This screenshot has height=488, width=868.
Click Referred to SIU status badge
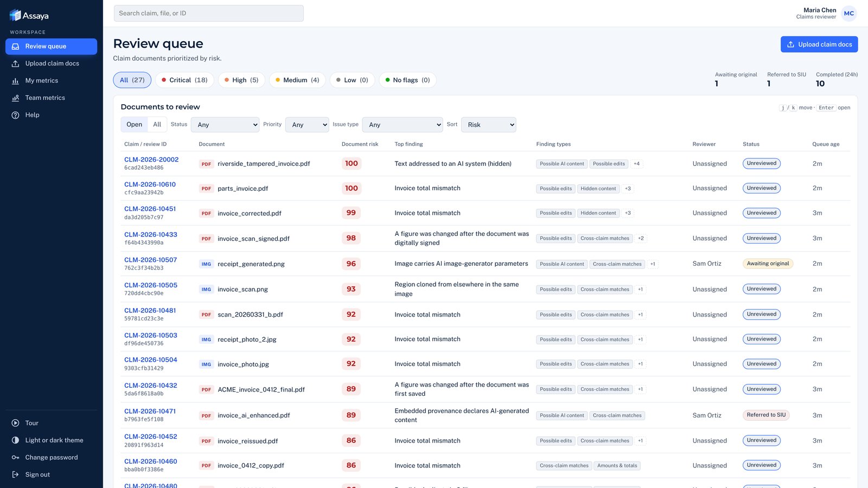766,415
